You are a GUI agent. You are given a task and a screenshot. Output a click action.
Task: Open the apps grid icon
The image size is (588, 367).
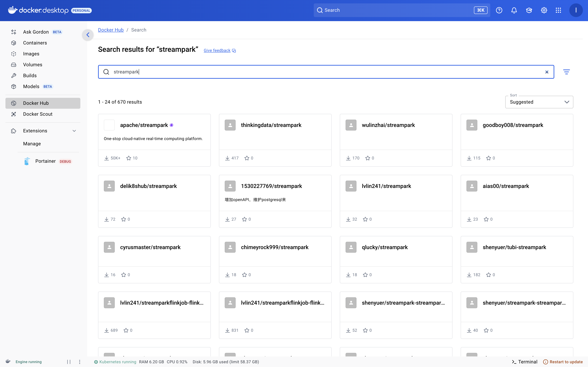tap(558, 10)
